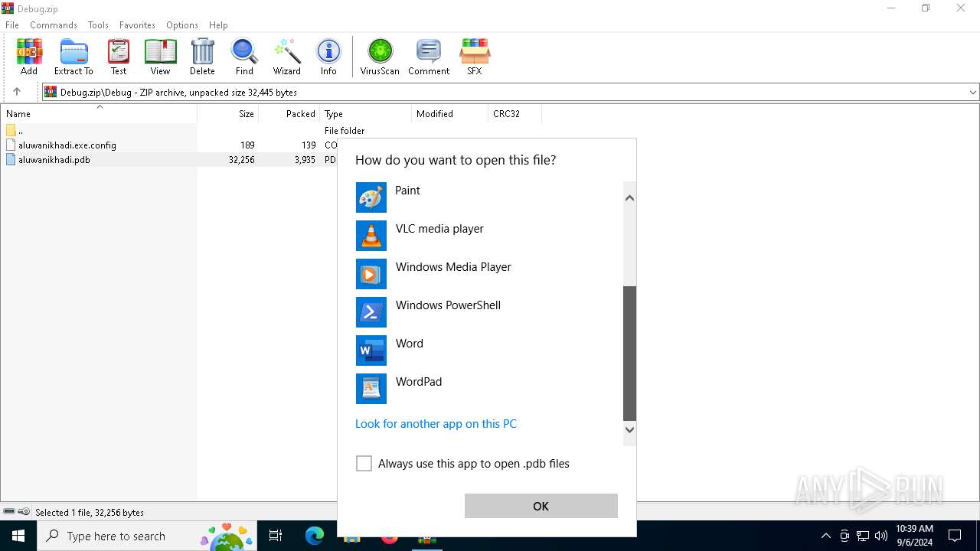This screenshot has height=551, width=980.
Task: Click the Delete trash icon
Action: click(202, 57)
